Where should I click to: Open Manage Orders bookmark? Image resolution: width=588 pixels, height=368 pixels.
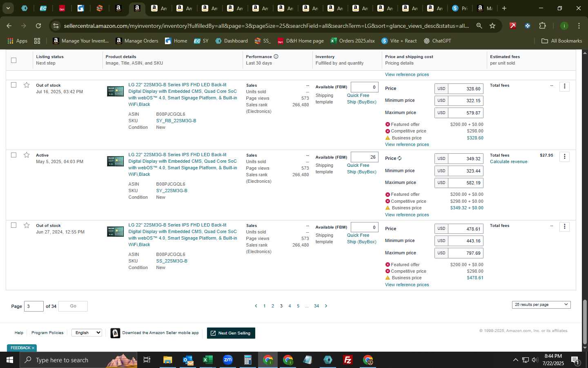[x=137, y=41]
